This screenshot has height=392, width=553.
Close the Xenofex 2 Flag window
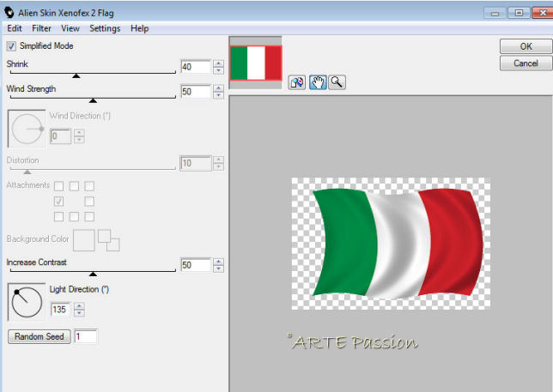[543, 13]
